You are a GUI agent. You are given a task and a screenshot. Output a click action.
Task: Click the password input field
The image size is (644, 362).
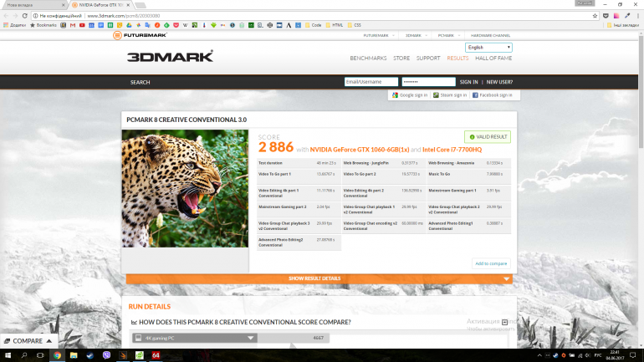(428, 82)
